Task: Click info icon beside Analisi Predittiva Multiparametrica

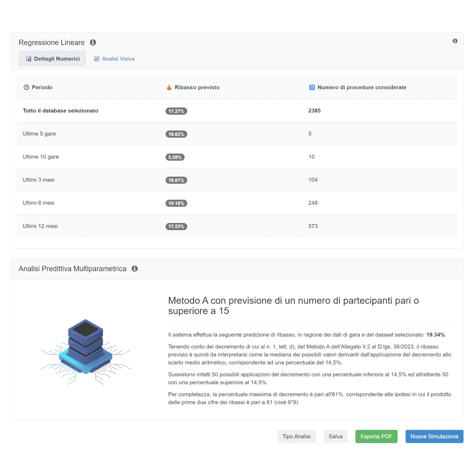Action: [135, 269]
